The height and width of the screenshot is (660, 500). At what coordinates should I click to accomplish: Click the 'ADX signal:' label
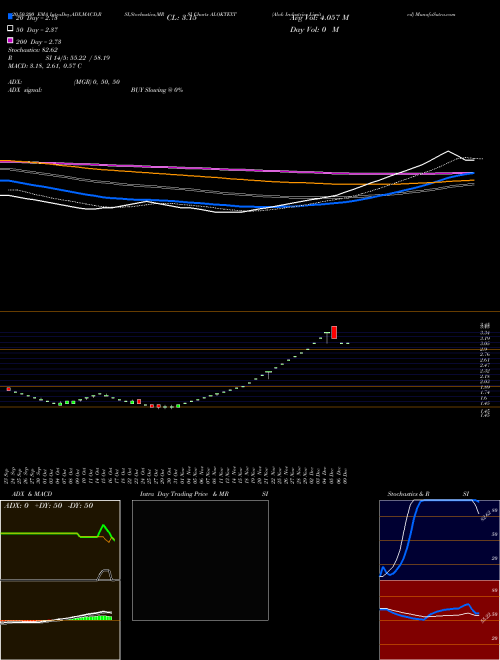tap(25, 90)
